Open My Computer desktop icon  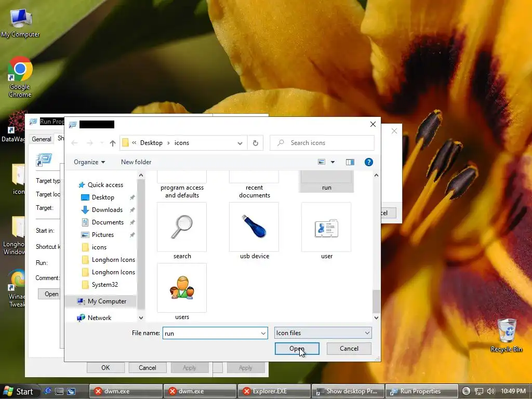coord(20,23)
